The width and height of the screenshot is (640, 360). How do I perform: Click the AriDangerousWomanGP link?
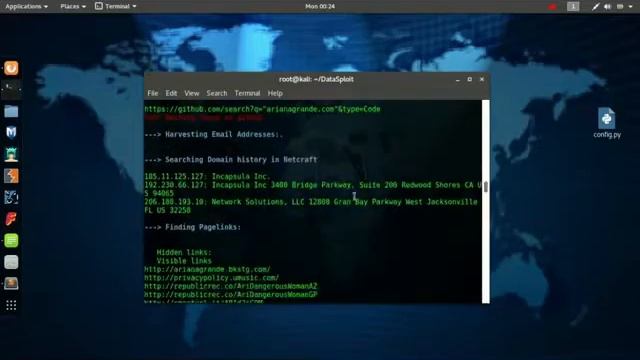pyautogui.click(x=231, y=295)
